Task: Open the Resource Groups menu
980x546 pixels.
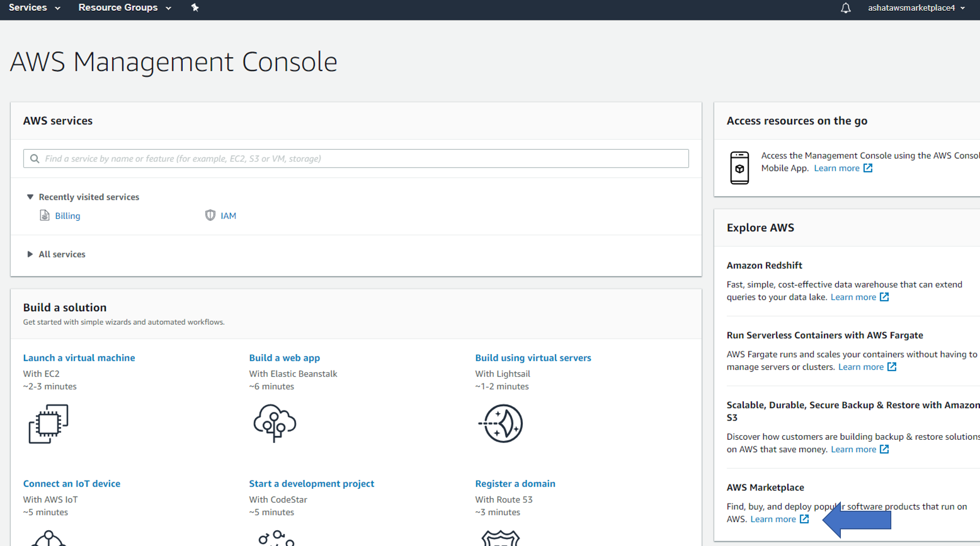Action: point(124,8)
